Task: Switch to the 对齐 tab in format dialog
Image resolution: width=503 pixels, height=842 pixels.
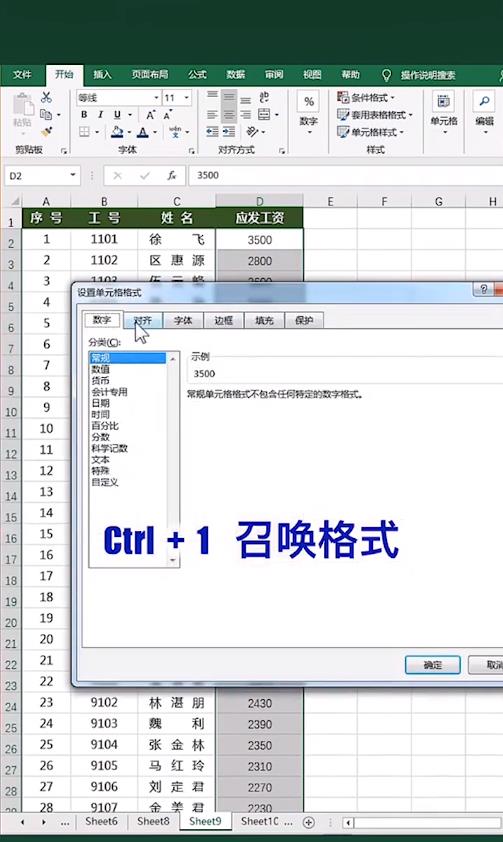Action: pos(143,321)
